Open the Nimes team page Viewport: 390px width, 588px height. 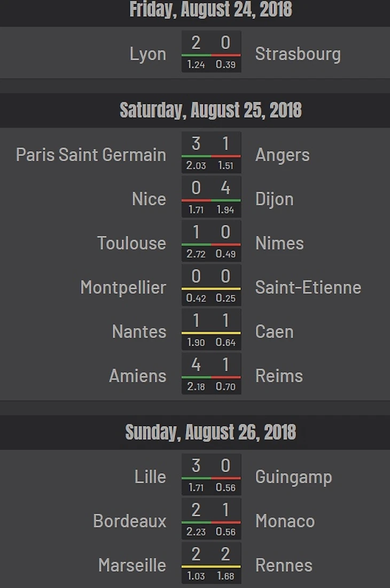point(279,244)
